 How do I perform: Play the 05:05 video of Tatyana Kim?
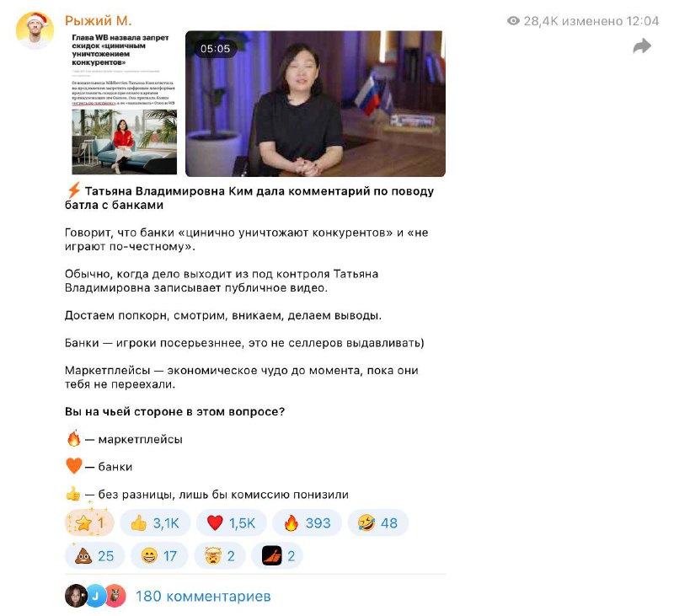pos(315,103)
